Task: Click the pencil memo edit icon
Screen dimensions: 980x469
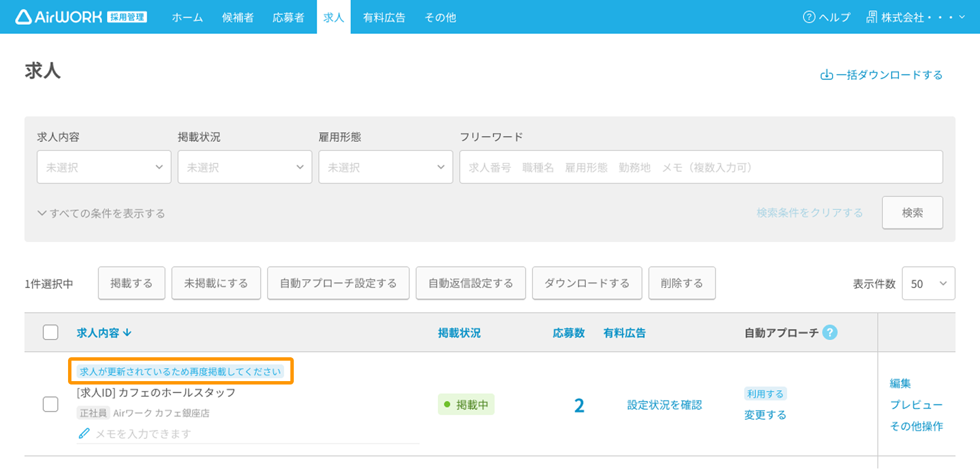Action: pos(84,434)
